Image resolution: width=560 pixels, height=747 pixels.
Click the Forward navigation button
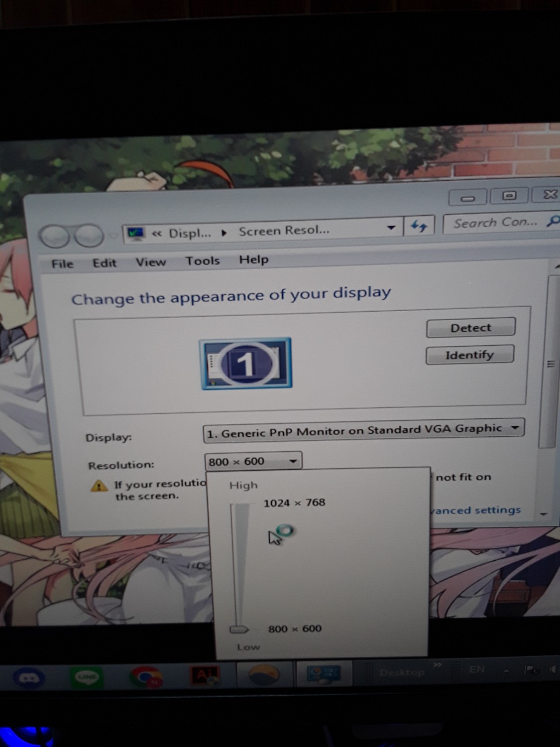(x=90, y=235)
